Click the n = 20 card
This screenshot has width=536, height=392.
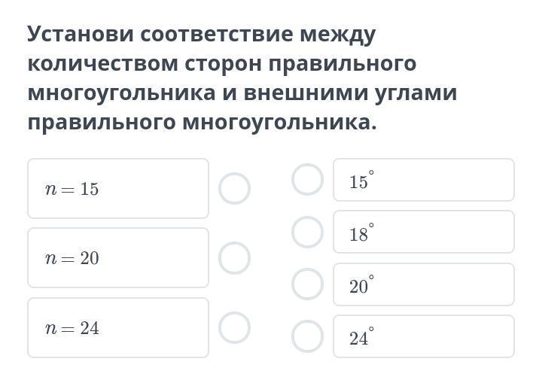pos(118,258)
